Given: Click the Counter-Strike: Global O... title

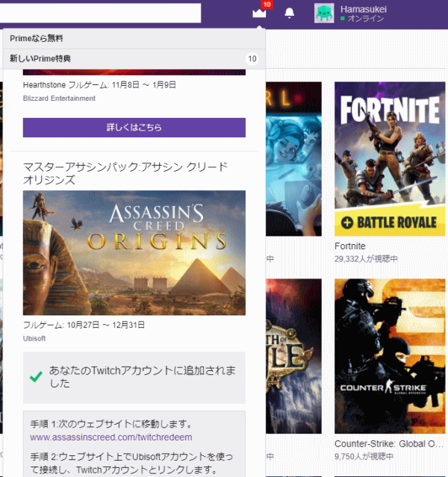Looking at the screenshot, I should click(x=389, y=444).
